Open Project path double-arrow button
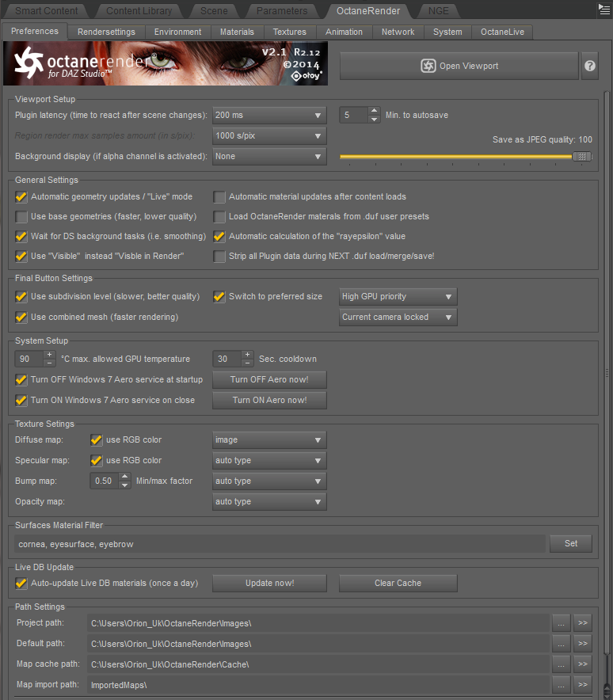Screen dimensions: 613x700 pos(583,622)
